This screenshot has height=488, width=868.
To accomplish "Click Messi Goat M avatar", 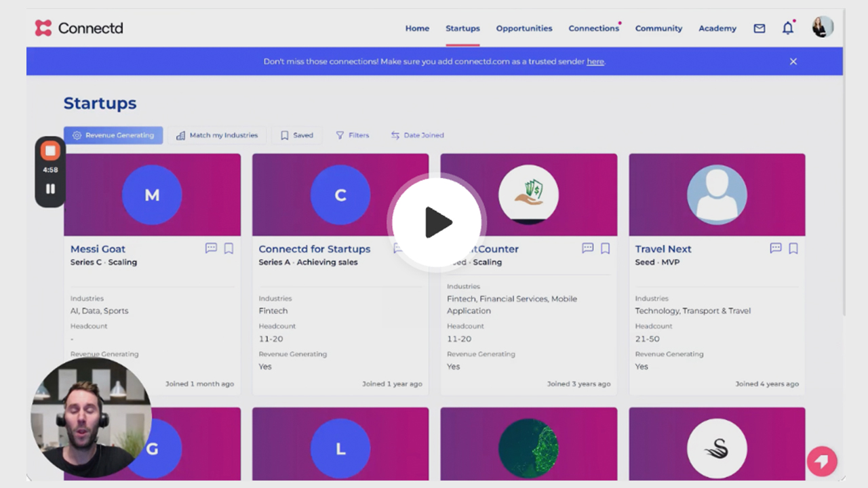I will click(x=152, y=195).
